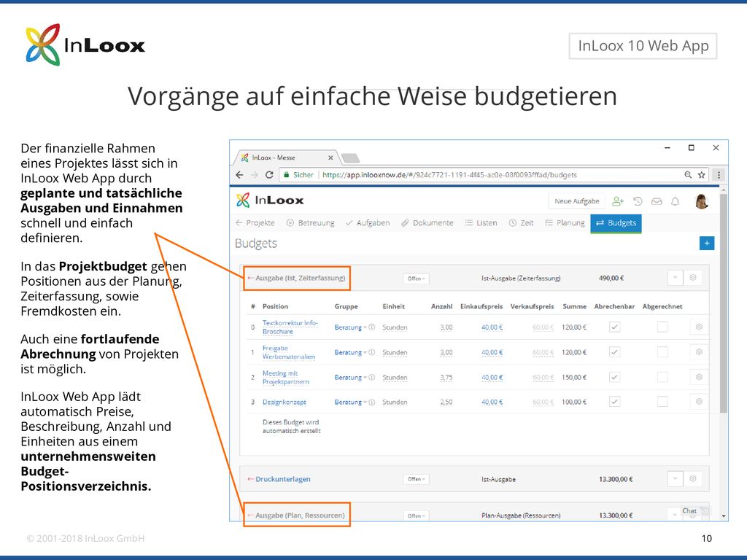Image resolution: width=747 pixels, height=560 pixels.
Task: Close the InLoox - Messe browser tab
Action: (330, 157)
